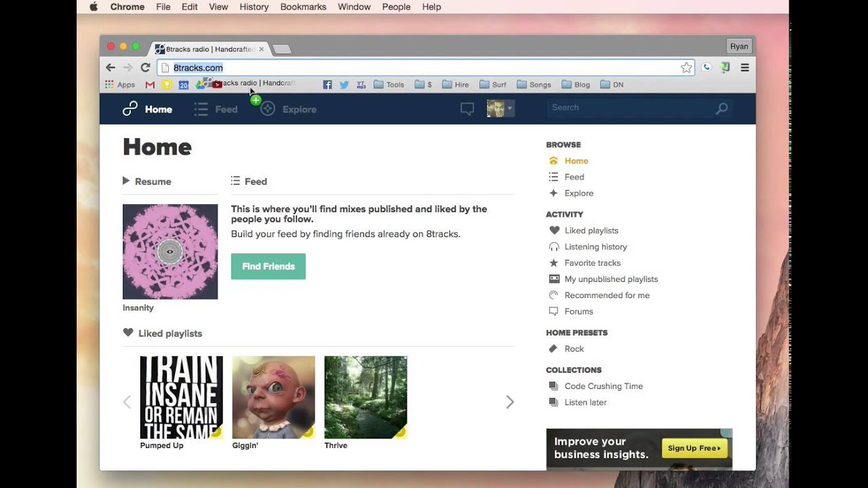Open the People menu

396,7
